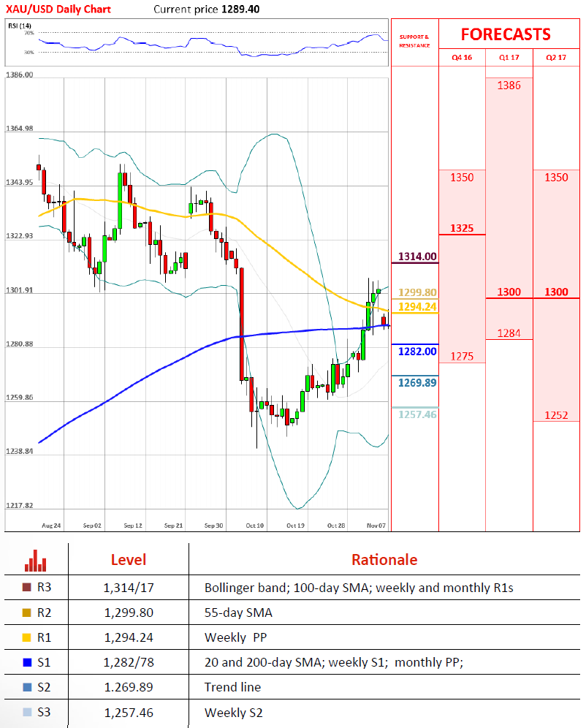This screenshot has height=728, width=586.
Task: Click the 1301.91 price axis label
Action: (19, 290)
